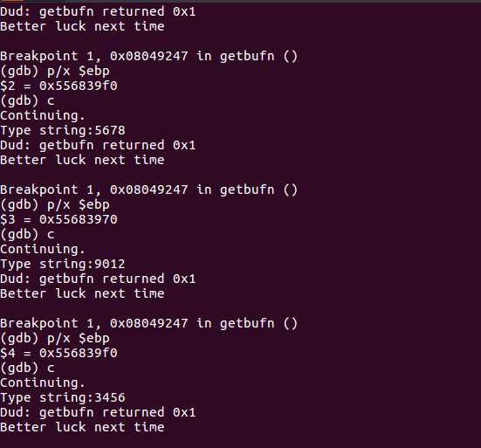
Task: Click the p/x $ebp command above the $4 result
Action: click(x=79, y=339)
